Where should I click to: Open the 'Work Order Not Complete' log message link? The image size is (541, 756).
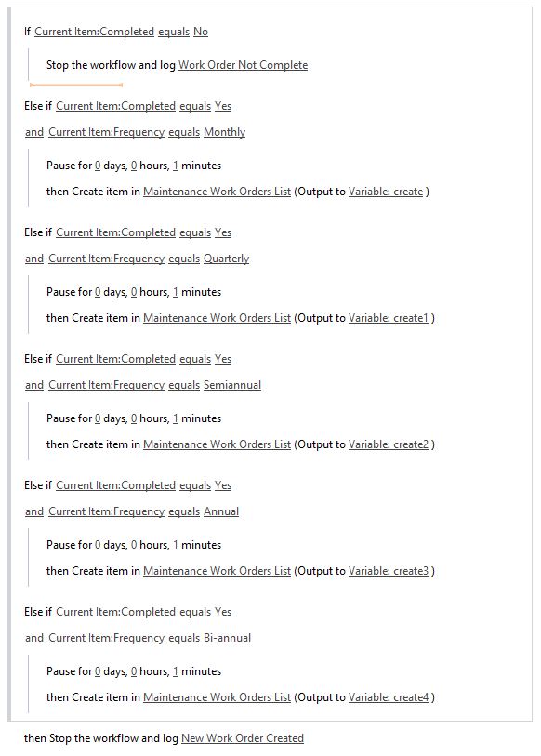pos(243,65)
